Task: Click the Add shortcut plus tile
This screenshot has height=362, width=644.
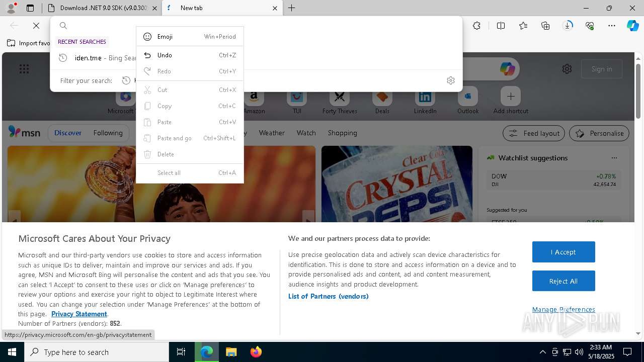Action: pos(511,101)
